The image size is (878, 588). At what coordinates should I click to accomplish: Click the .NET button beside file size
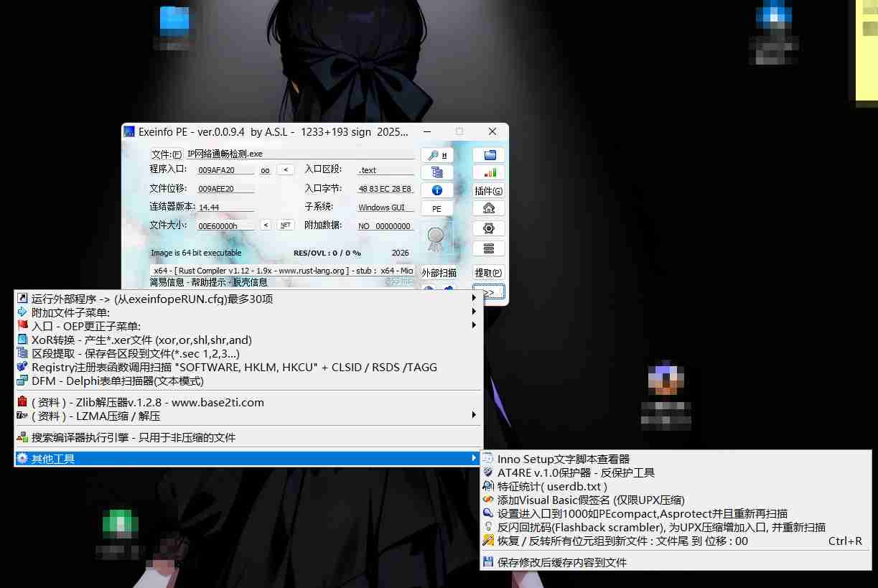pyautogui.click(x=286, y=225)
